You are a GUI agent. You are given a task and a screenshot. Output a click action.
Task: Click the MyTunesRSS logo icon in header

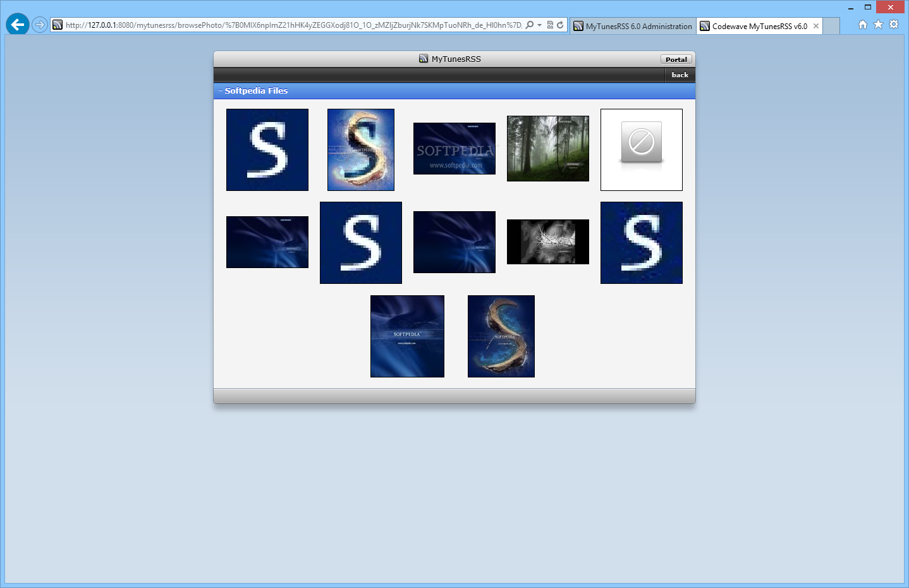(x=424, y=58)
